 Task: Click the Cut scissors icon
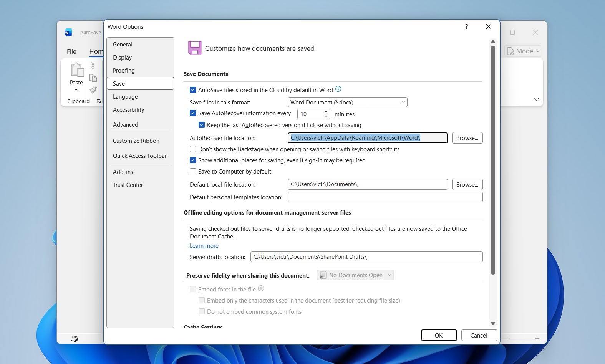click(x=93, y=66)
